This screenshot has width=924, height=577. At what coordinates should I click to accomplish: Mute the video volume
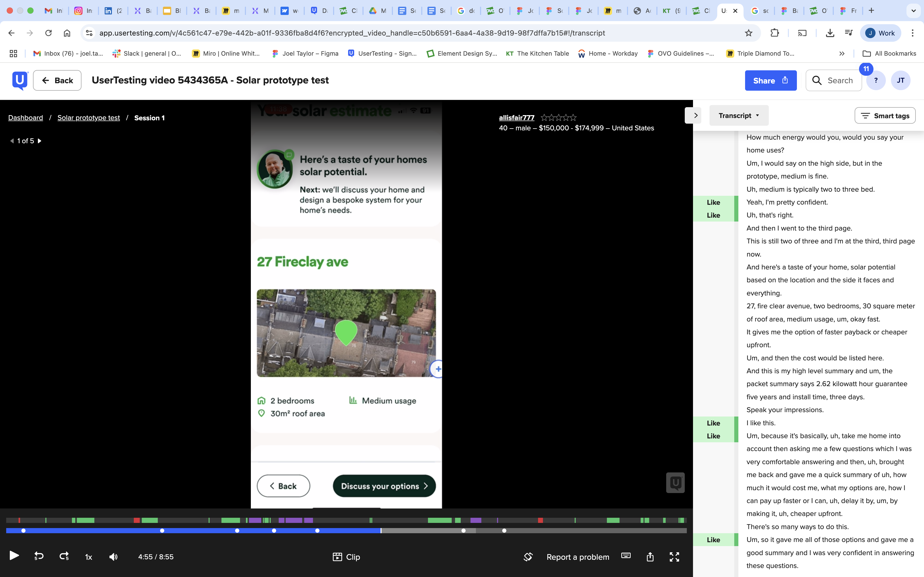pos(113,557)
